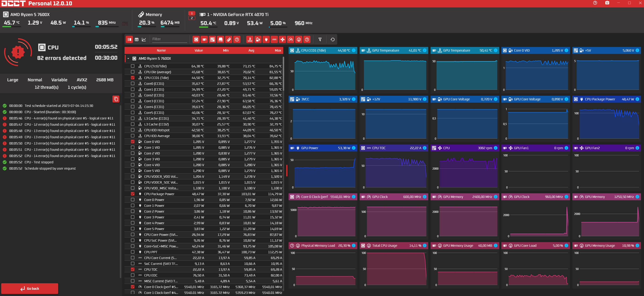The width and height of the screenshot is (644, 296).
Task: Click the copy log icon
Action: point(116,99)
